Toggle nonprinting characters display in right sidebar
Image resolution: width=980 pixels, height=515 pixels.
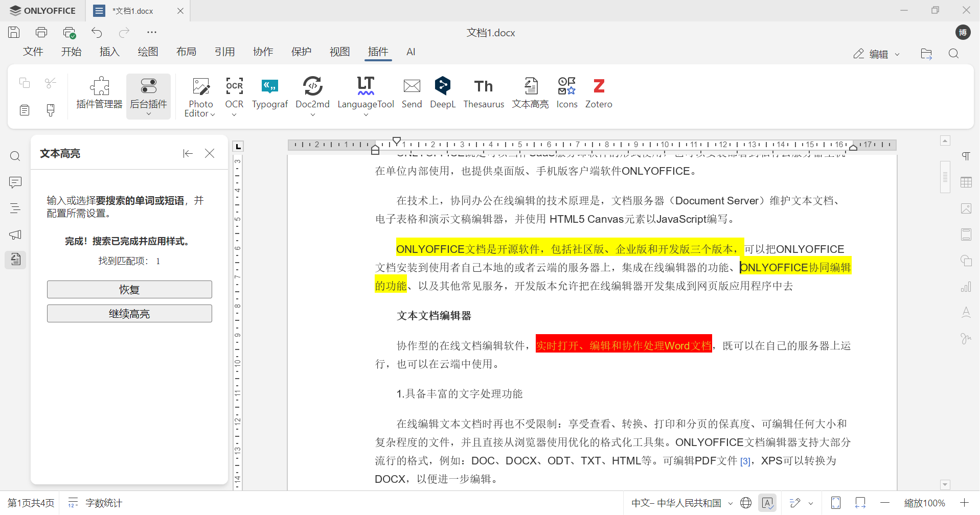click(x=966, y=156)
